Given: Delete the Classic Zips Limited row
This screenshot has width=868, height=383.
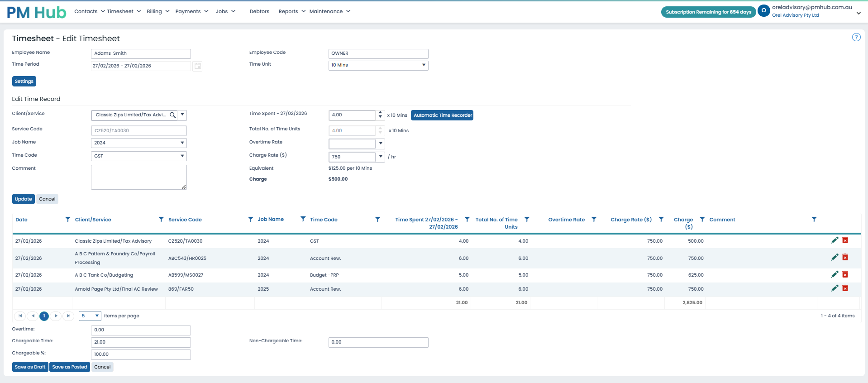Looking at the screenshot, I should (845, 240).
